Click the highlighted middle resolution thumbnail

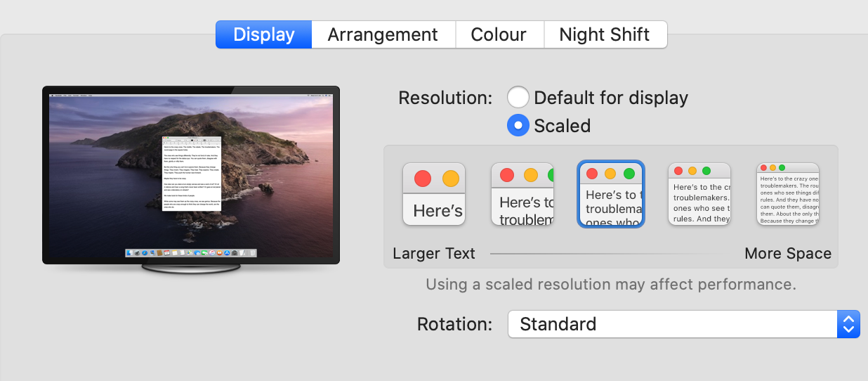pos(611,194)
